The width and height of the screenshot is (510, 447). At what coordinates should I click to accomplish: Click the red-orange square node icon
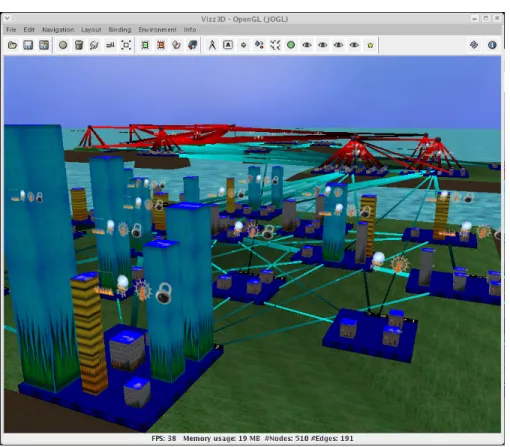coord(161,45)
